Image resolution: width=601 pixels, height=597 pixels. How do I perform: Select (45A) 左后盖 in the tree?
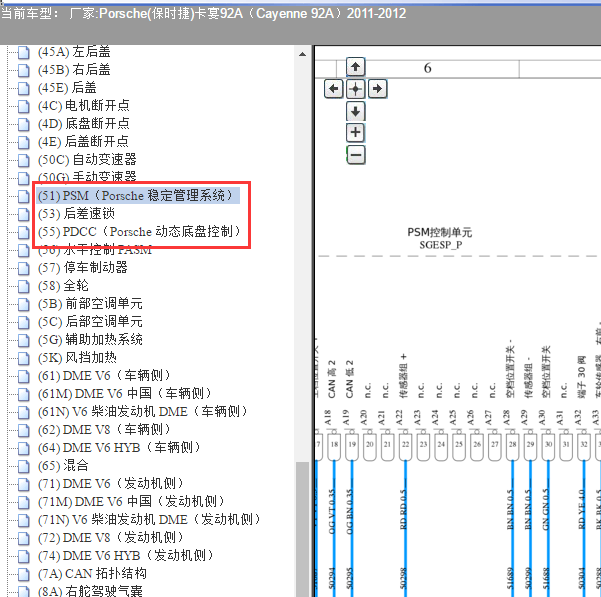point(74,52)
